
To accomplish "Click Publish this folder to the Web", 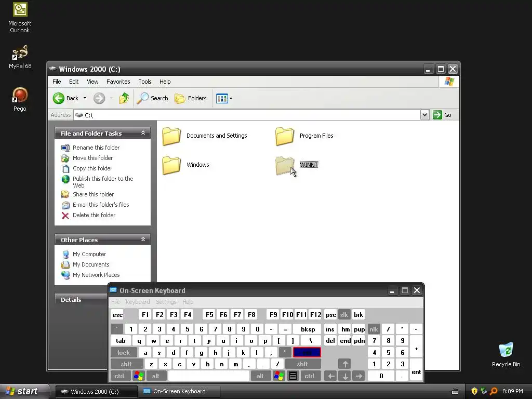I will coord(103,182).
